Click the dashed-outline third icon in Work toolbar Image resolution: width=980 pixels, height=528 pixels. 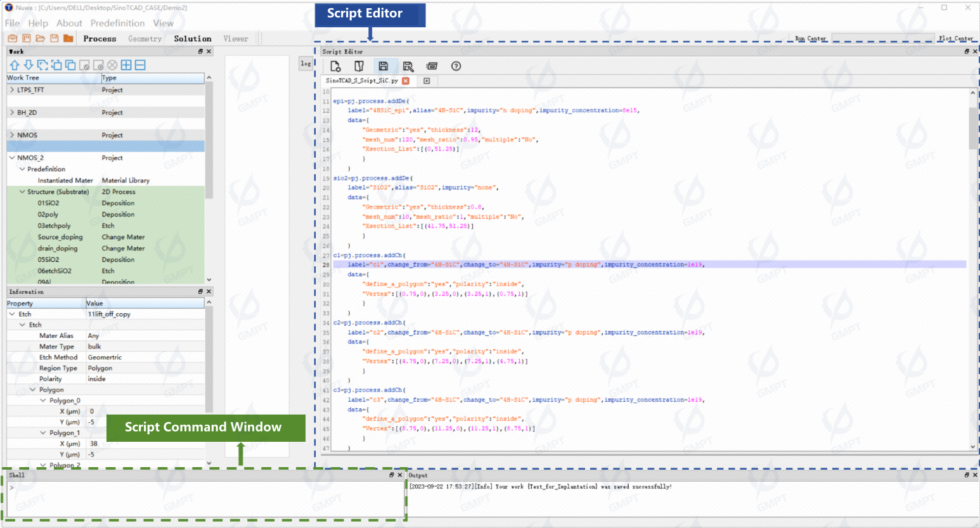(42, 65)
